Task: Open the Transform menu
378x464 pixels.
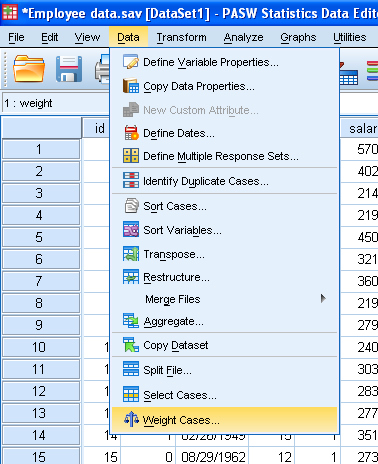Action: 181,37
